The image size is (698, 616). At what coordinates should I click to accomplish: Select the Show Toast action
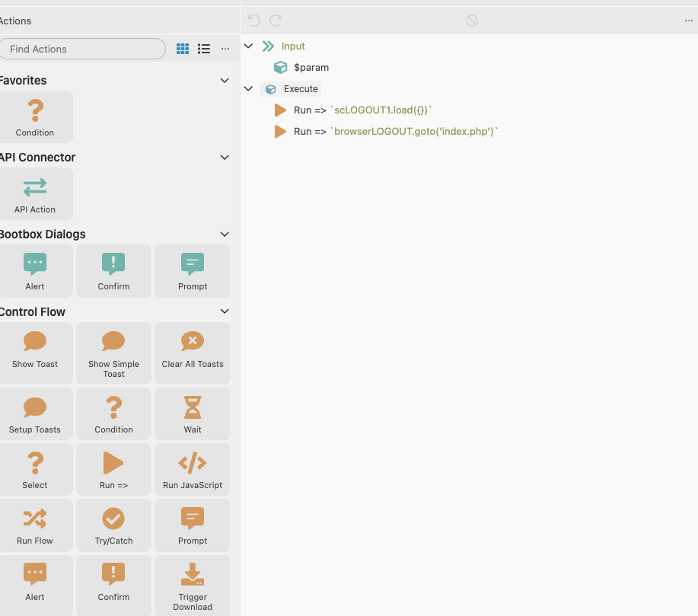(x=35, y=349)
